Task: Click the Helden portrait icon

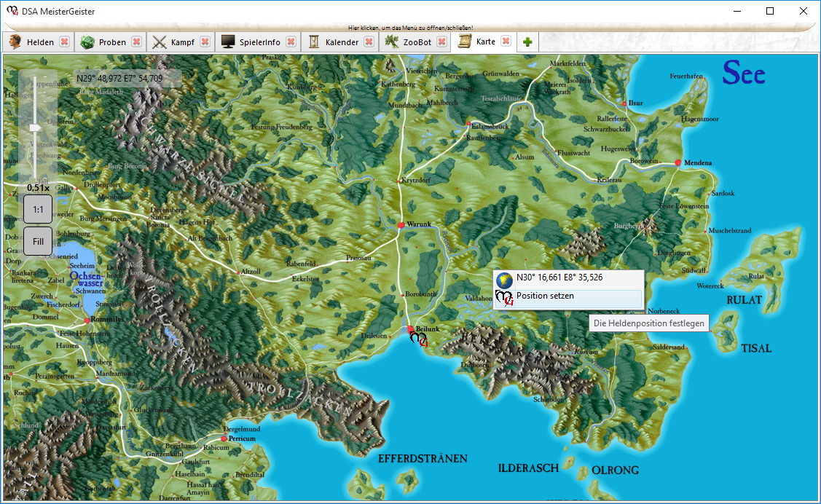Action: (x=15, y=42)
